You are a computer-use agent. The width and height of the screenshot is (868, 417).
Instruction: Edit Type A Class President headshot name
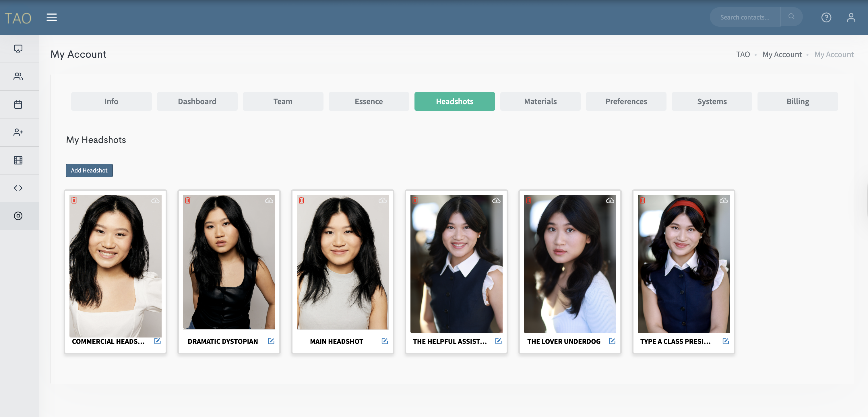point(725,341)
